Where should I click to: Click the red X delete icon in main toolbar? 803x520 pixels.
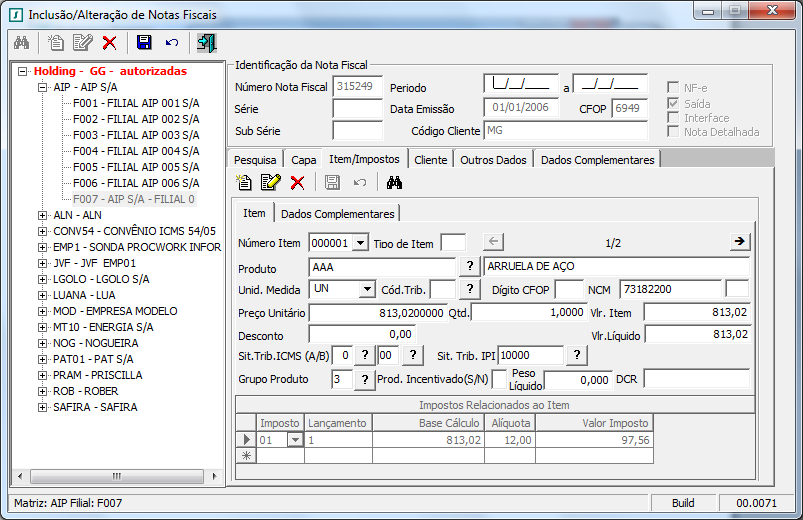pyautogui.click(x=109, y=42)
